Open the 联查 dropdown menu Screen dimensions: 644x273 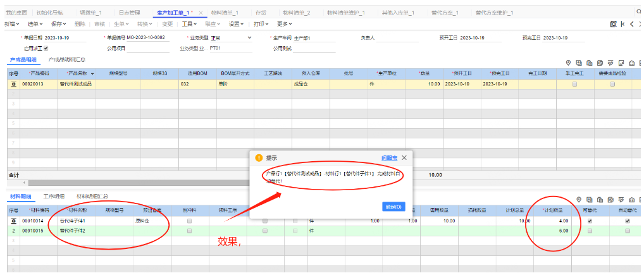click(x=213, y=24)
